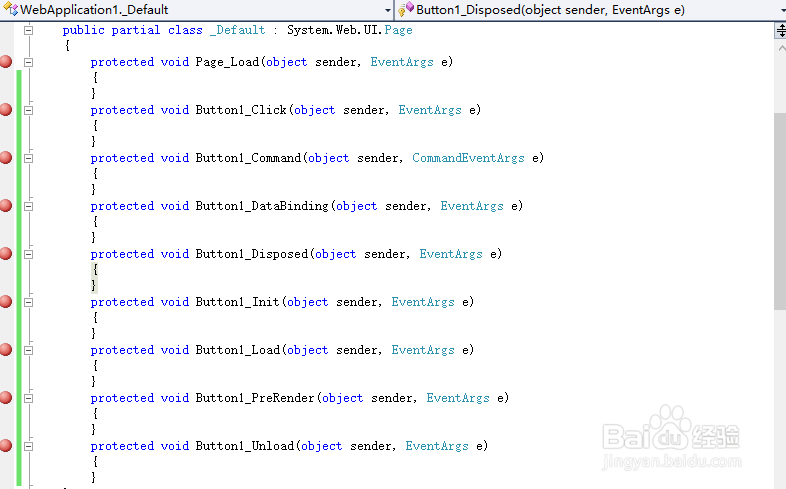Click the Button1_Unload method name
786x489 pixels.
pyautogui.click(x=245, y=446)
